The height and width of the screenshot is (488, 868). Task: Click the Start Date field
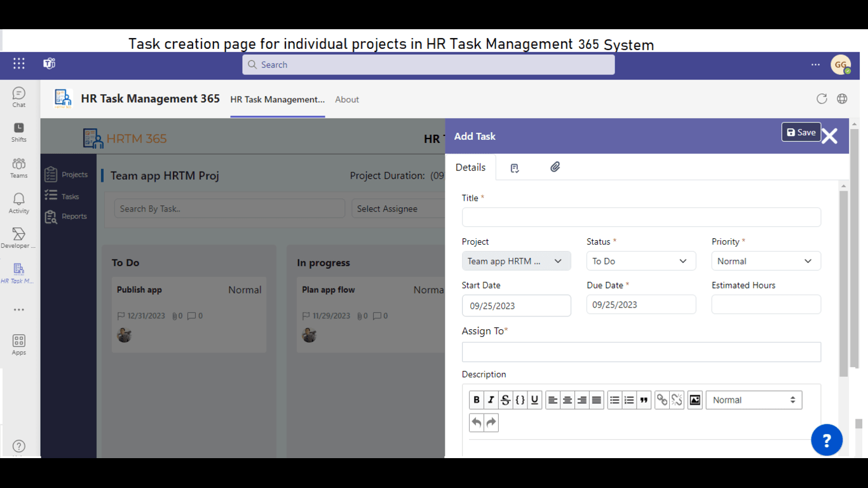(516, 306)
